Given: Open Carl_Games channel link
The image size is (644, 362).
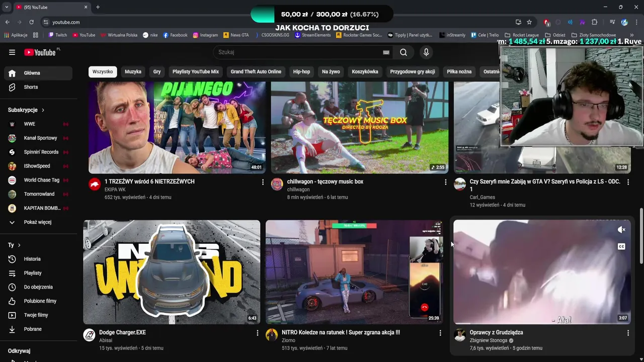Looking at the screenshot, I should (x=482, y=198).
